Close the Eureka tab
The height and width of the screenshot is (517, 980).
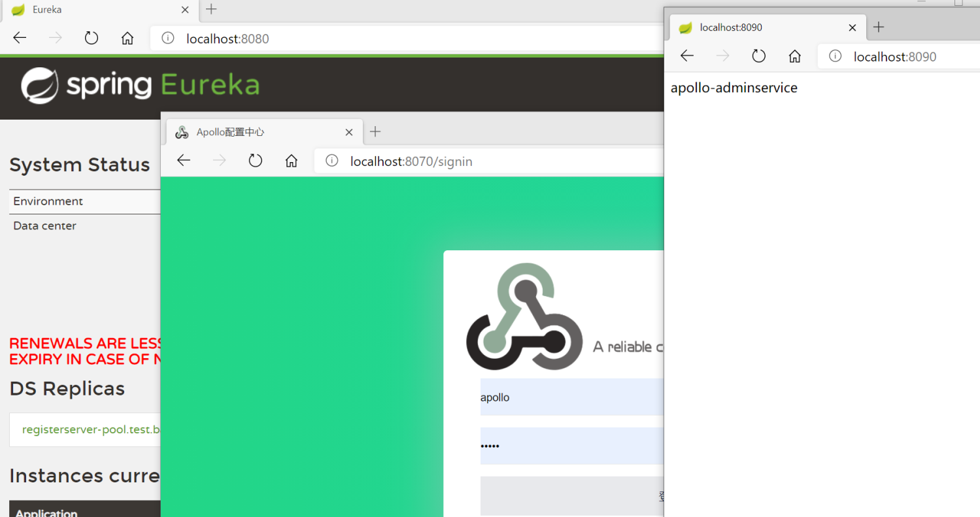tap(185, 10)
